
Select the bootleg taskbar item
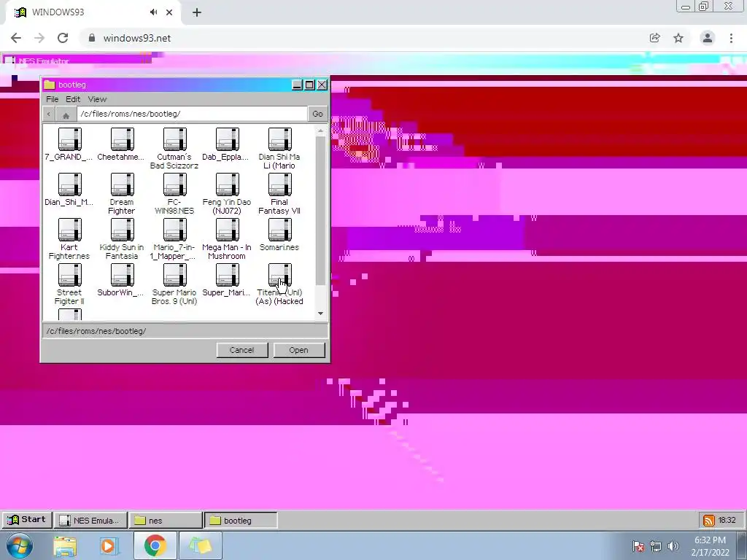241,521
